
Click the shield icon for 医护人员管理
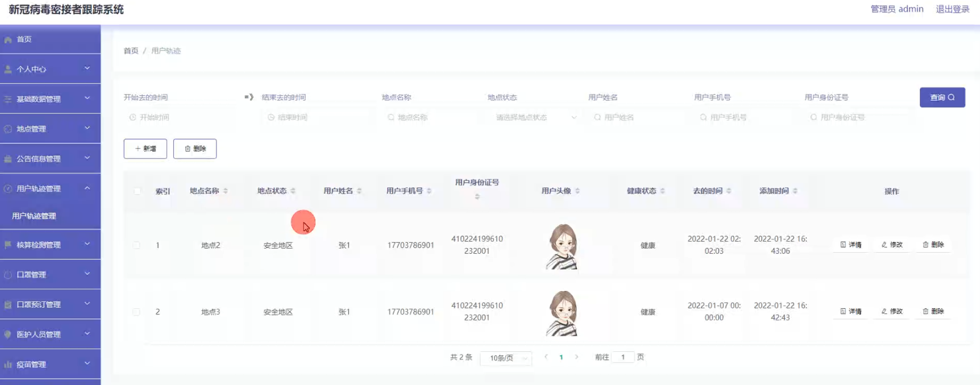point(8,335)
